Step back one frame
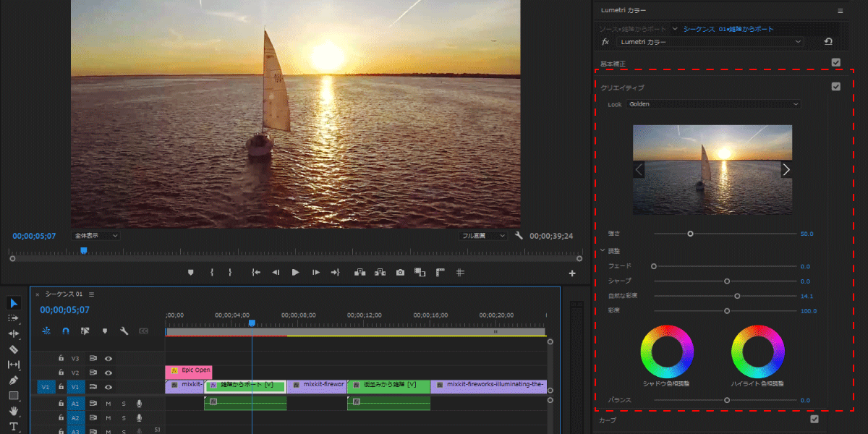This screenshot has width=868, height=434. (276, 273)
